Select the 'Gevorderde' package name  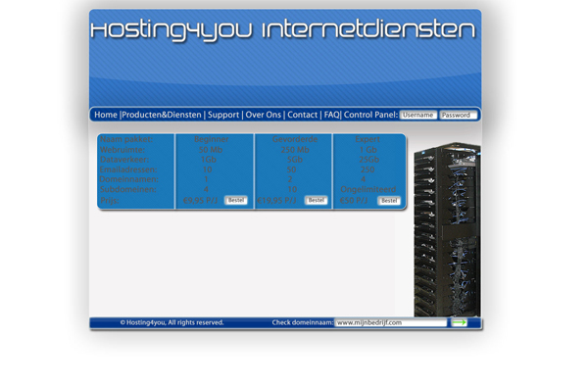(295, 139)
